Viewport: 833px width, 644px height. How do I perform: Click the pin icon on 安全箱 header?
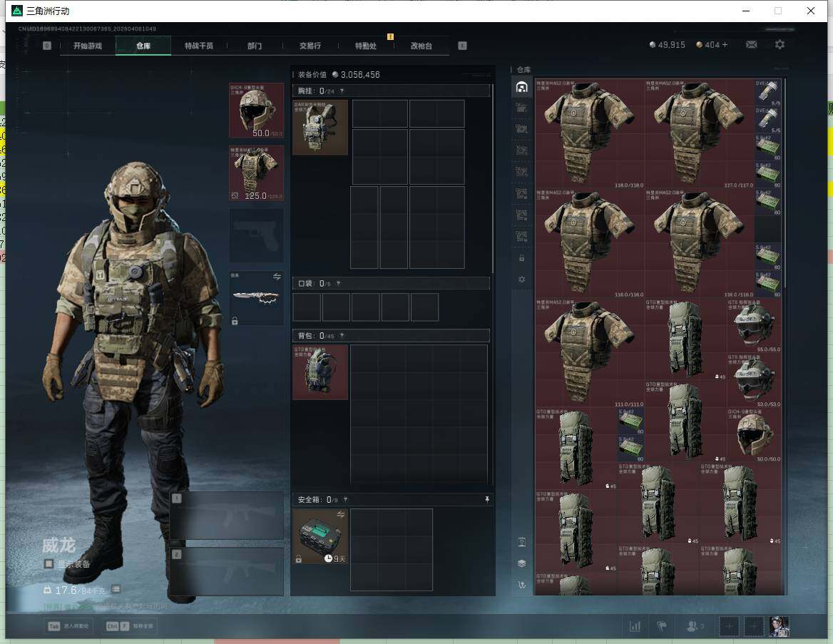pyautogui.click(x=486, y=499)
